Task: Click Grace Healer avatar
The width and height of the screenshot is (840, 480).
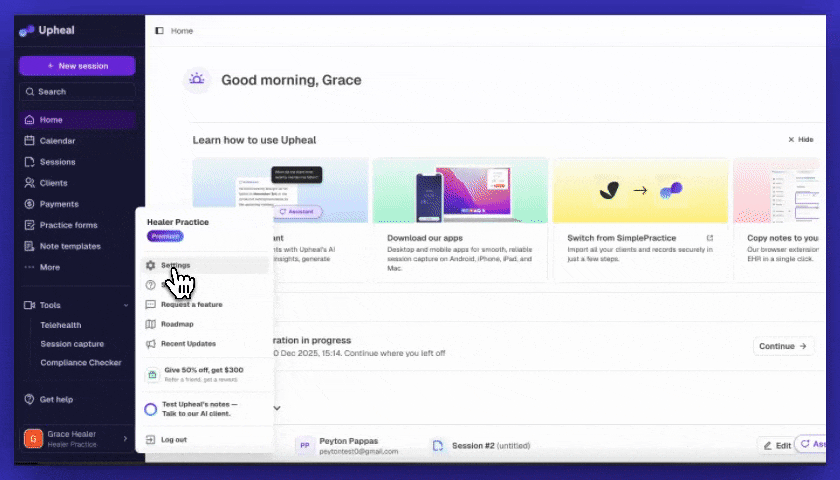Action: [x=33, y=439]
